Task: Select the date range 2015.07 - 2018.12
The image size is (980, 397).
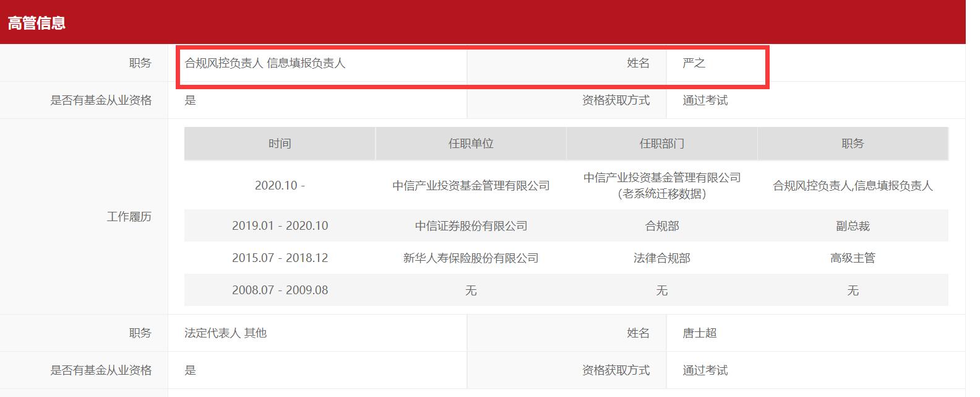Action: pos(280,258)
